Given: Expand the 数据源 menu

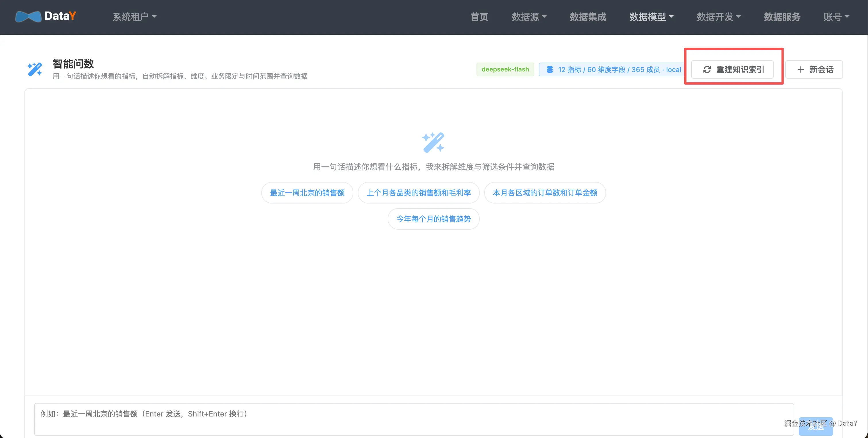Looking at the screenshot, I should (x=529, y=16).
